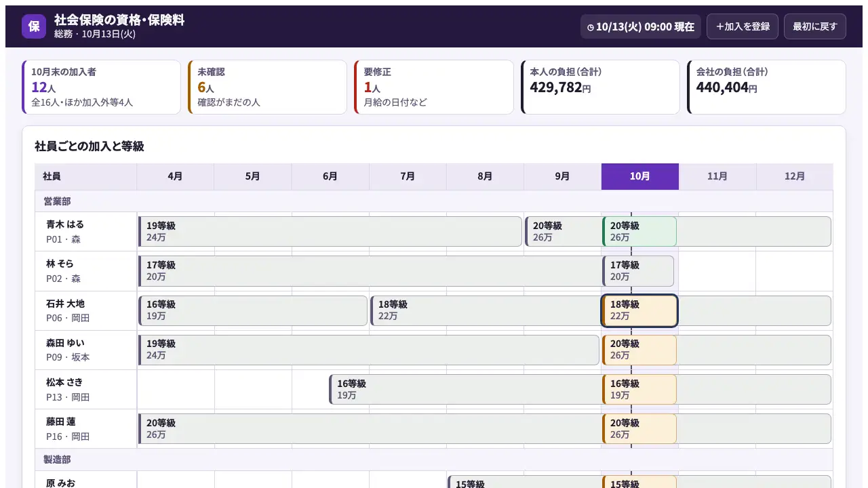Click 青木 はる's green 10月 20等級 block
868x488 pixels.
(639, 232)
